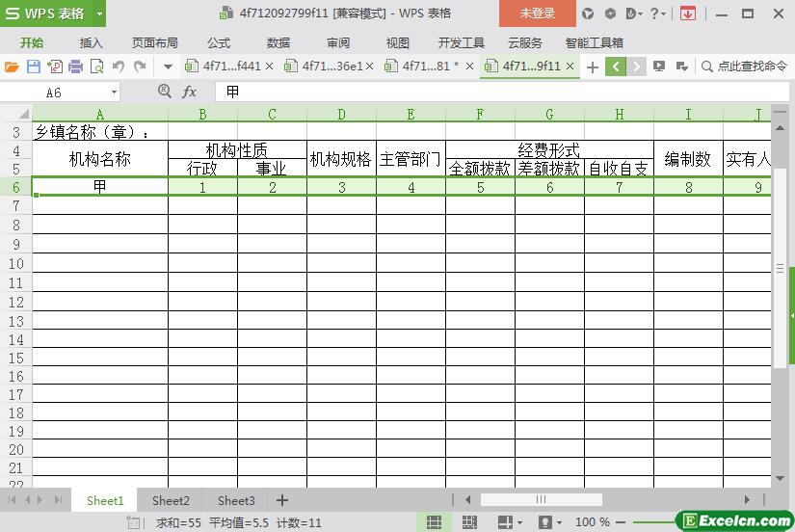Open the reading mode dropdown in status bar
The width and height of the screenshot is (795, 532).
coord(520,521)
